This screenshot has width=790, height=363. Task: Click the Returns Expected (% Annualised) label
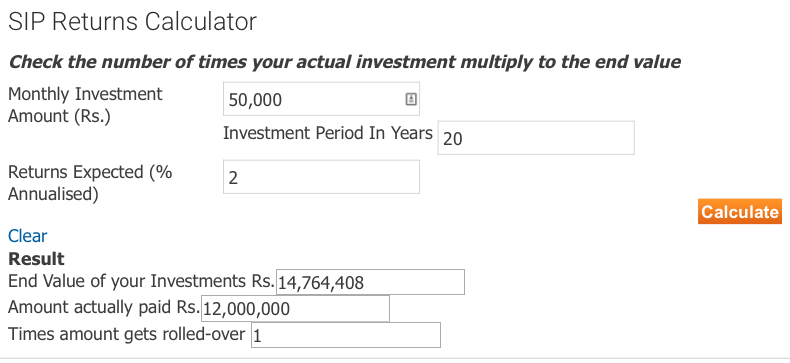[x=90, y=183]
